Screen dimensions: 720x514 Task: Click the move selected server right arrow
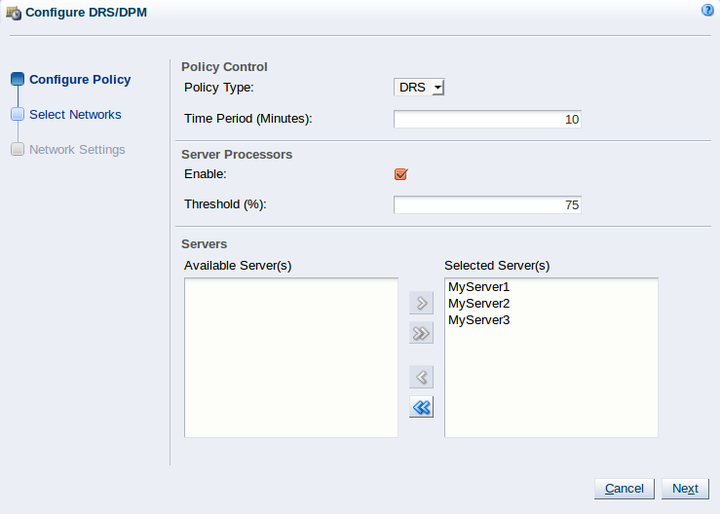pos(421,303)
